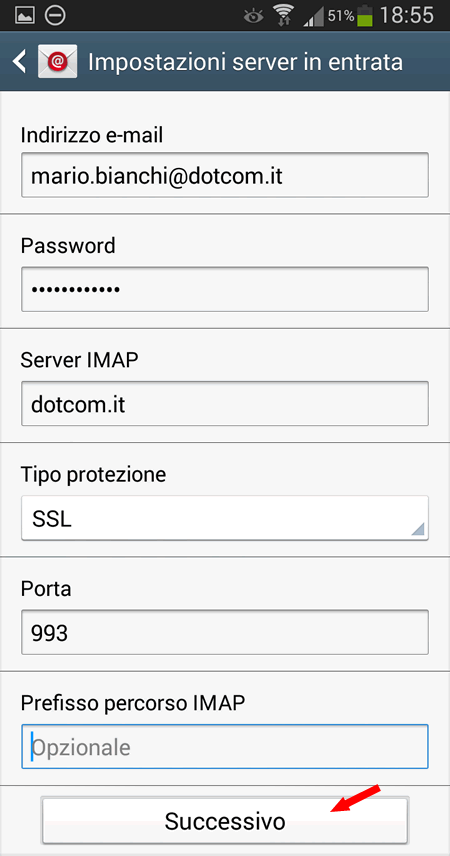
Task: Tap the Successivo button
Action: (x=225, y=821)
